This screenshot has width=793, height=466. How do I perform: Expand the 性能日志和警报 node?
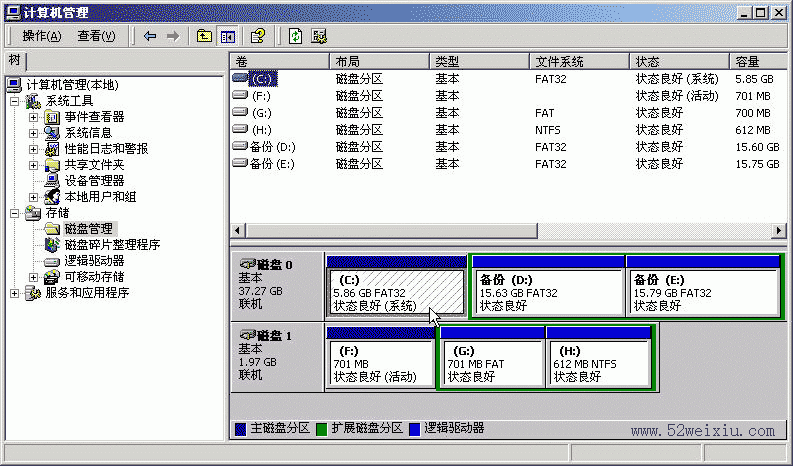point(33,149)
